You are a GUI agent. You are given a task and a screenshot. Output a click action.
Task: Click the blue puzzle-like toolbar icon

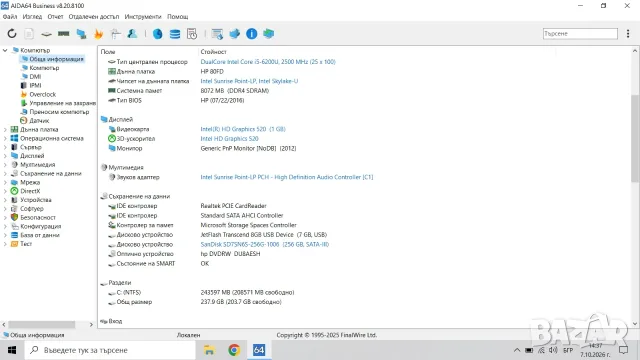click(234, 33)
